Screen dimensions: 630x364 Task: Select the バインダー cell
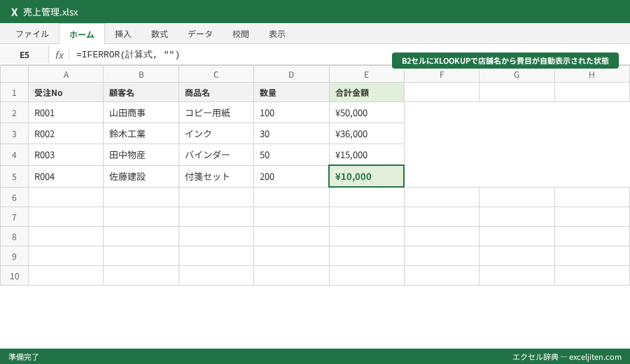216,155
